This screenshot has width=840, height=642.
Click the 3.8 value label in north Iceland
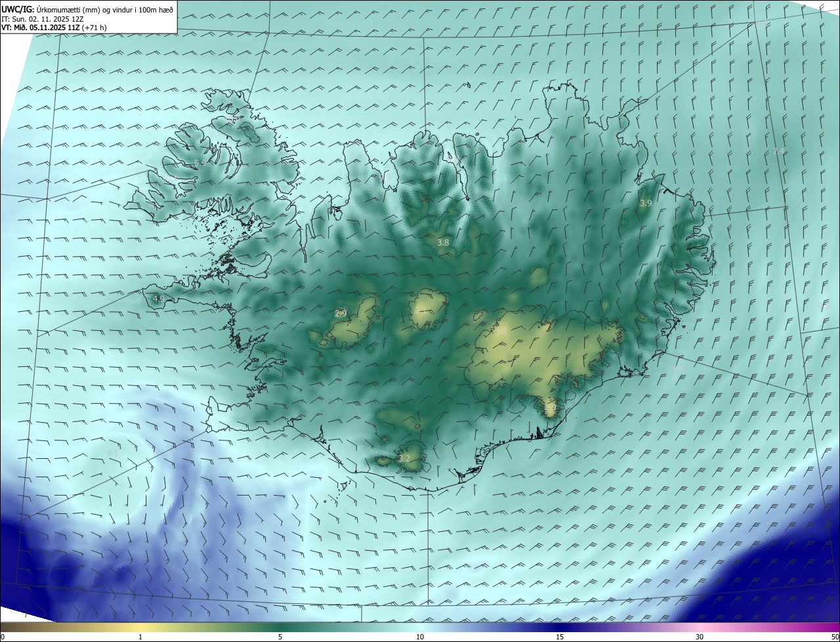pyautogui.click(x=443, y=242)
